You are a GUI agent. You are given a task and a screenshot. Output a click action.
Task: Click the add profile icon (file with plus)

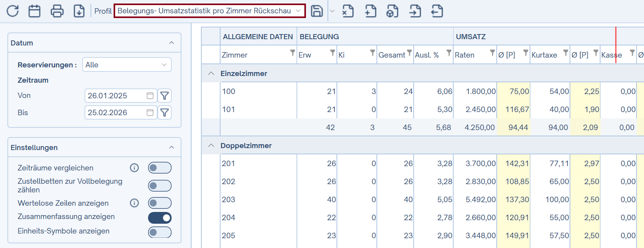pos(371,11)
